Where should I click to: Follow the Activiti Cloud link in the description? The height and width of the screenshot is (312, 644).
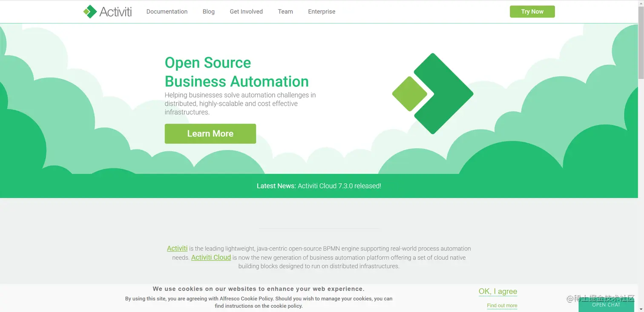pyautogui.click(x=211, y=257)
